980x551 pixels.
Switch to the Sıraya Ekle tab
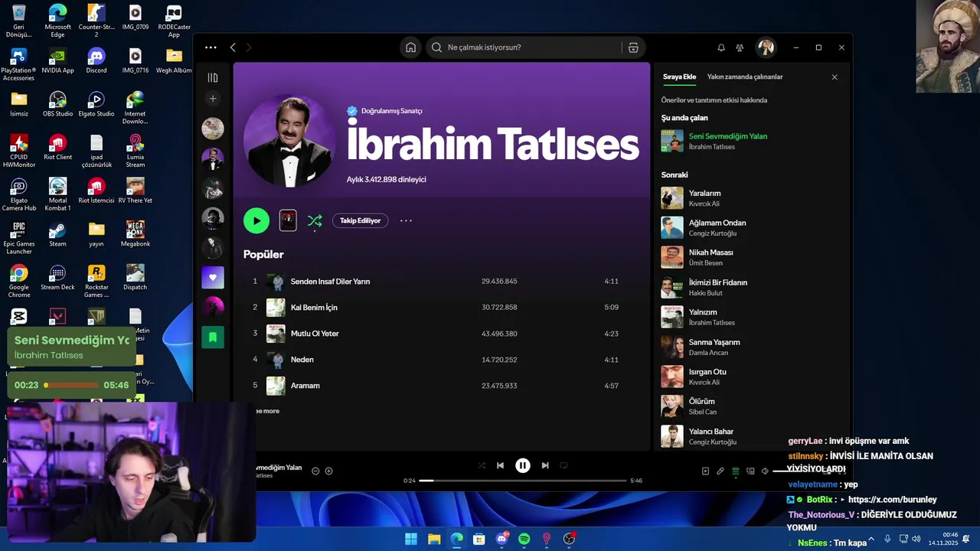point(679,77)
